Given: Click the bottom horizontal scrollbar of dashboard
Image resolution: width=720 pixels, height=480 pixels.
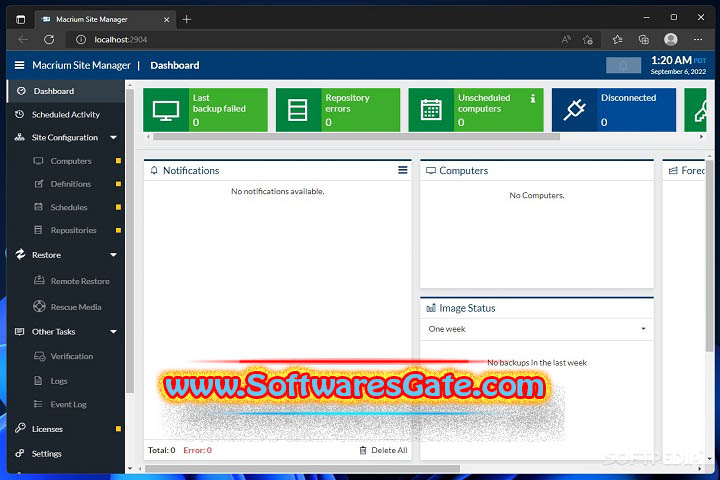Looking at the screenshot, I should [x=303, y=469].
